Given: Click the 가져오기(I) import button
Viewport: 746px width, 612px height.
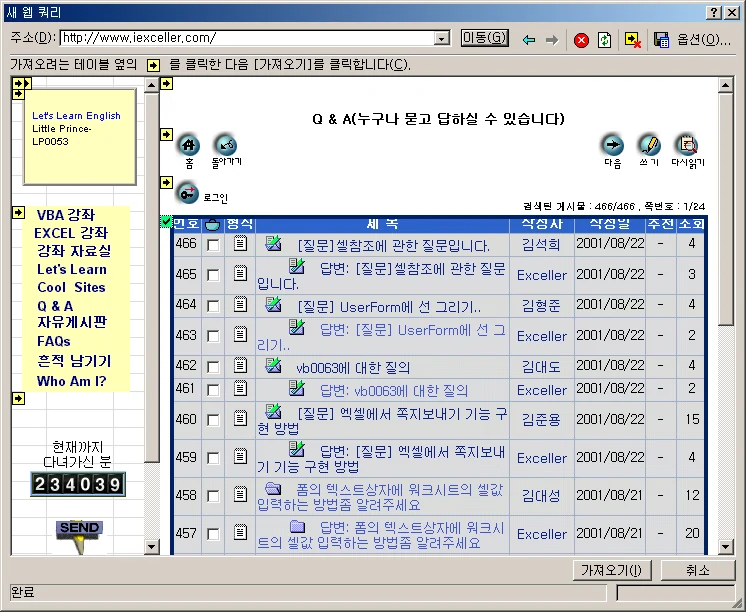Looking at the screenshot, I should pyautogui.click(x=612, y=570).
